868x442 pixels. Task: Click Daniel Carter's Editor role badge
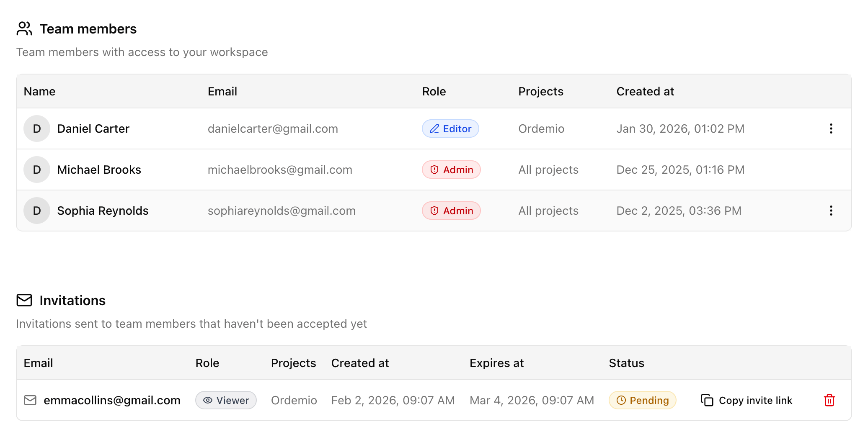coord(450,128)
